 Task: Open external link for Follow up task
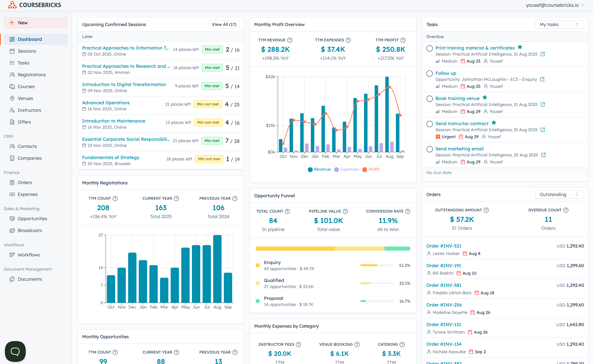pyautogui.click(x=542, y=79)
